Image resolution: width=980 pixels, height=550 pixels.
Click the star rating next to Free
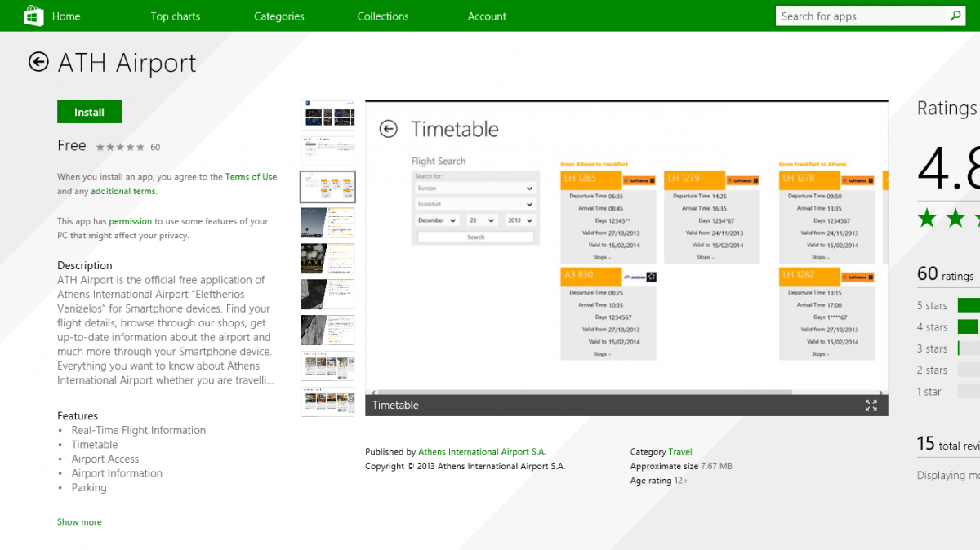[120, 147]
